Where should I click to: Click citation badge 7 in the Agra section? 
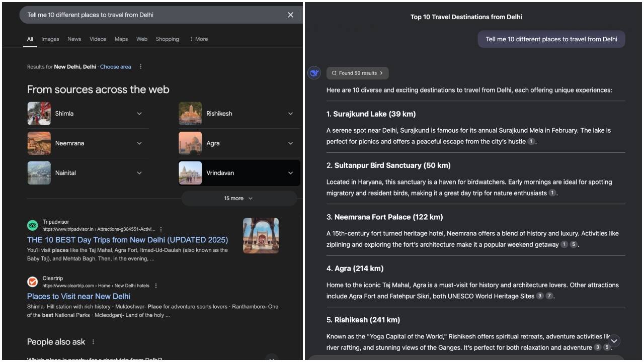(x=549, y=296)
